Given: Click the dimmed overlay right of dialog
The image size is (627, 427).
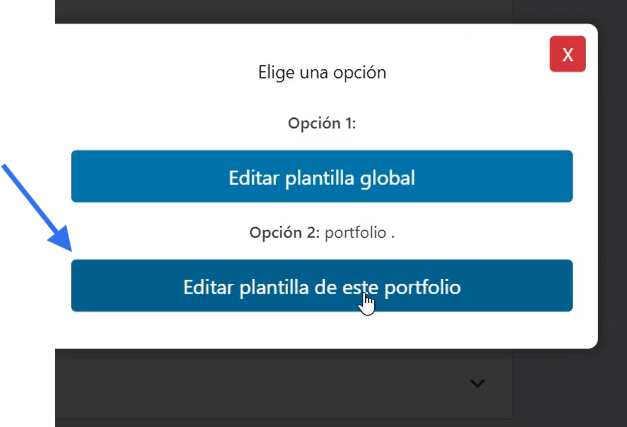Looking at the screenshot, I should 612,200.
